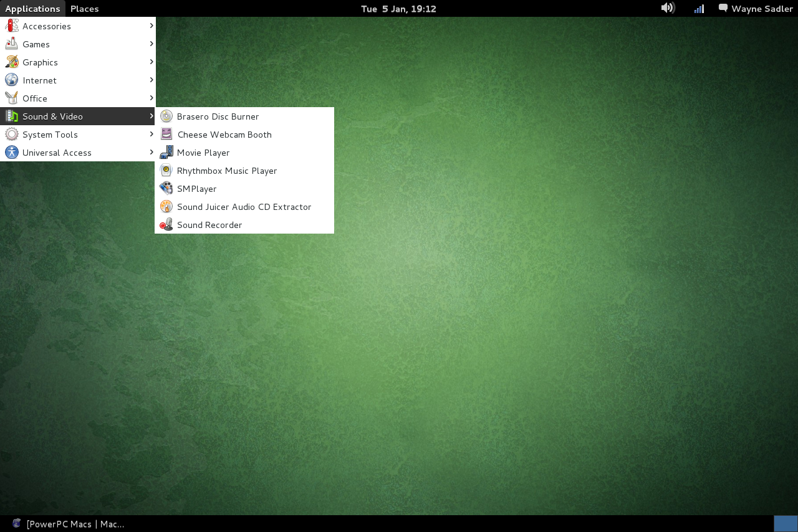
Task: Click the speaker volume icon in the top panel
Action: [668, 8]
